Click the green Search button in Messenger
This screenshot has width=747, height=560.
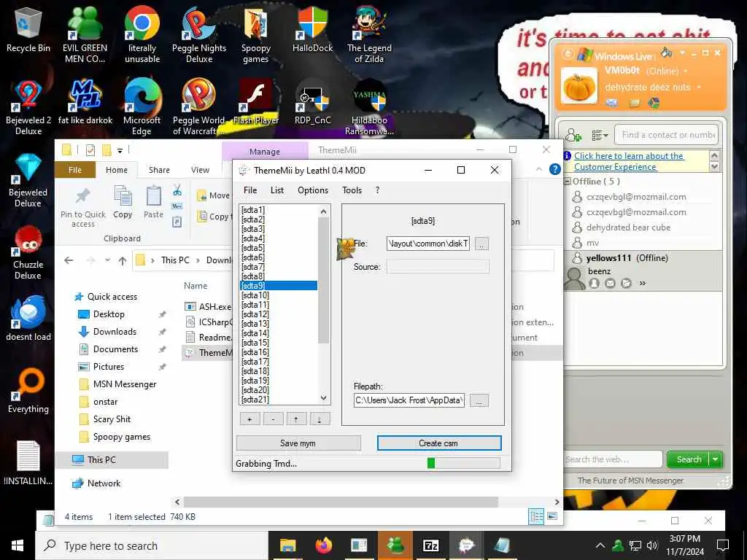689,459
